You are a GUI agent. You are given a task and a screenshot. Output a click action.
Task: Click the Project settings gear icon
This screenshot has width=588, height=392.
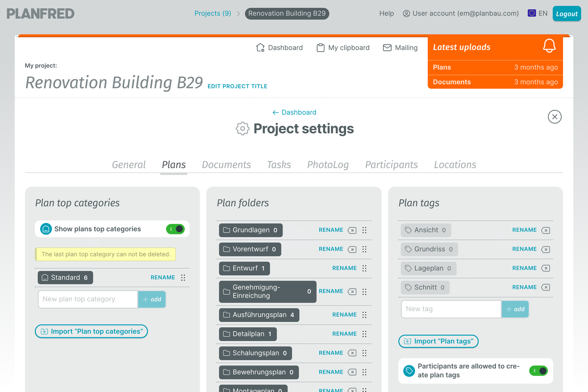tap(242, 129)
